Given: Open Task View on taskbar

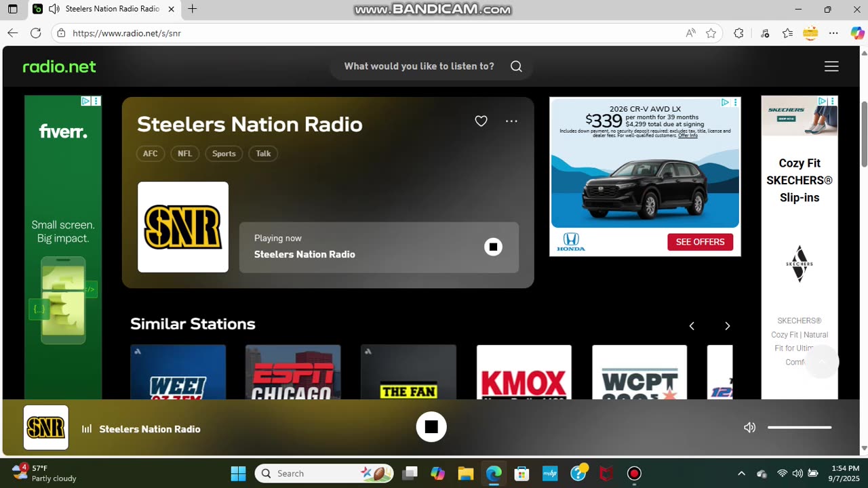Looking at the screenshot, I should [x=410, y=473].
